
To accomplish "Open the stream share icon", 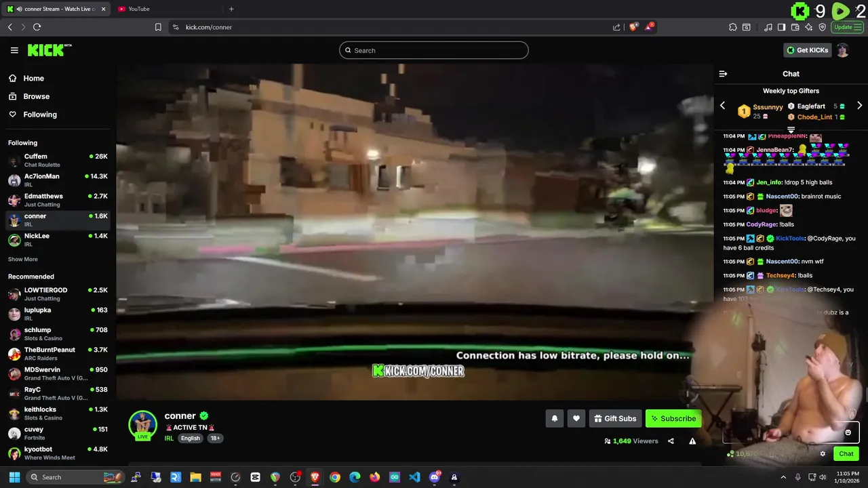I will (671, 441).
